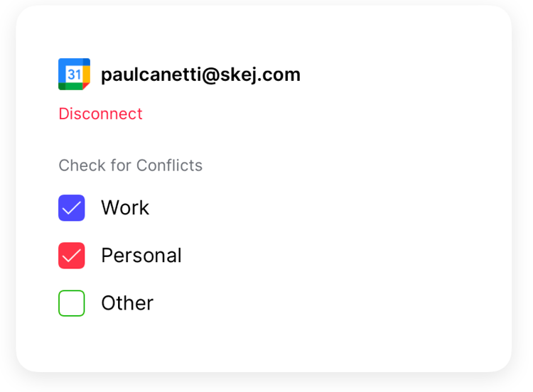Screen dimensions: 533x392
Task: Toggle conflict checking for Personal
Action: point(71,256)
